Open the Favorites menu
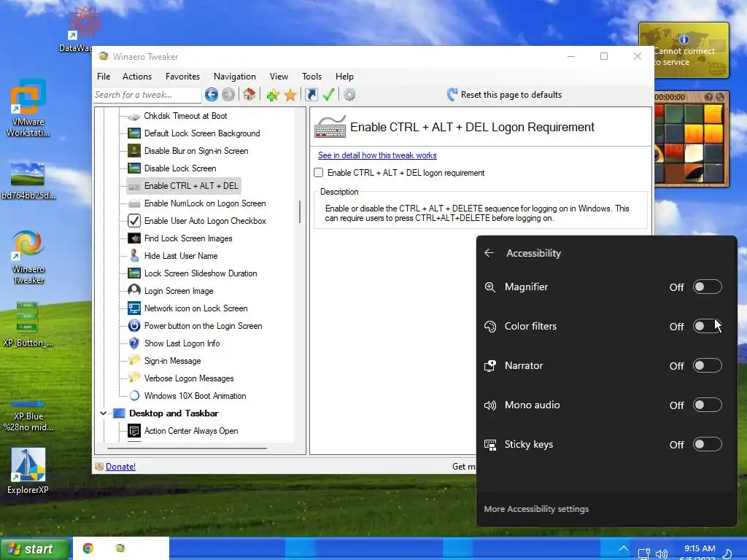This screenshot has width=747, height=560. (x=182, y=76)
